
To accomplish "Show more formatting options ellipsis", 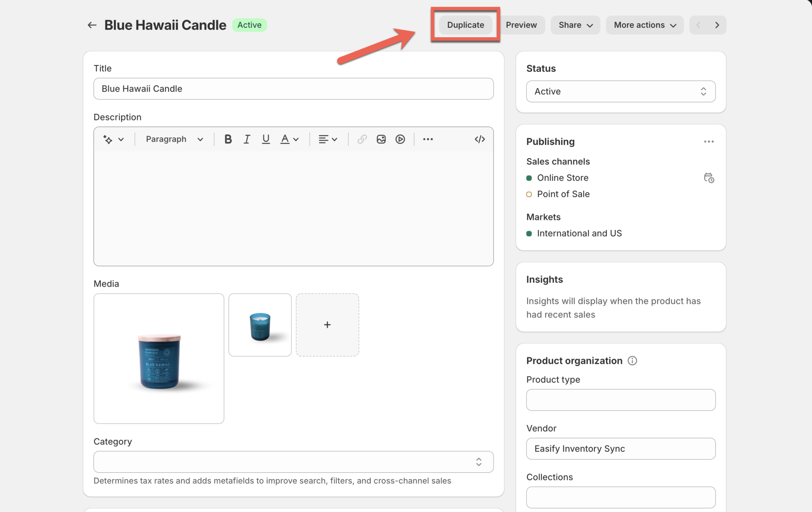I will point(428,139).
